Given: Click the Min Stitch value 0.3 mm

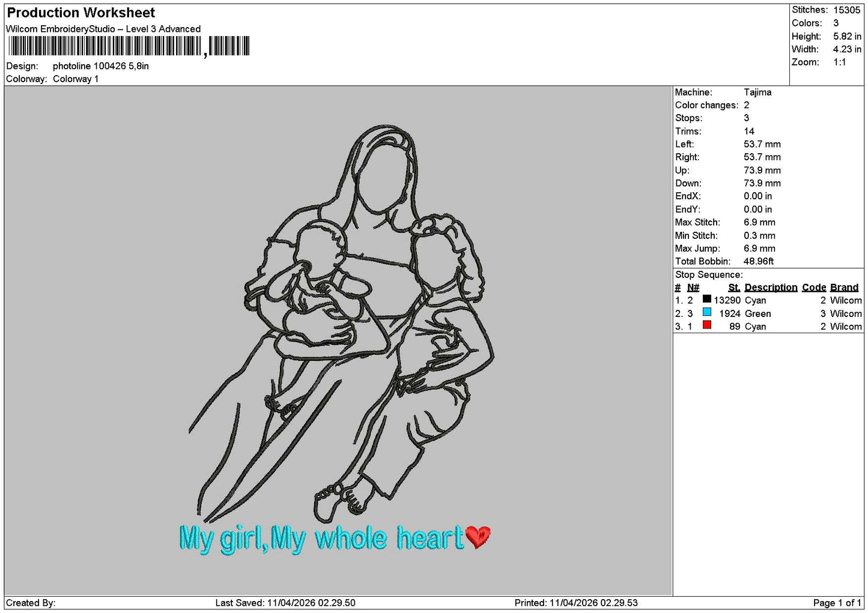Looking at the screenshot, I should point(759,235).
